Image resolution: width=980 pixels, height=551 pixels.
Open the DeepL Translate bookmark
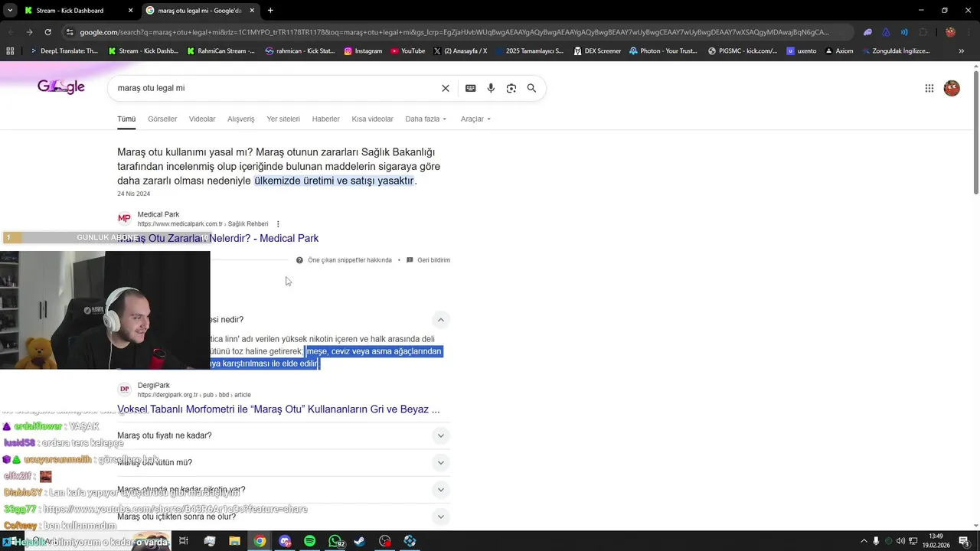pyautogui.click(x=63, y=51)
